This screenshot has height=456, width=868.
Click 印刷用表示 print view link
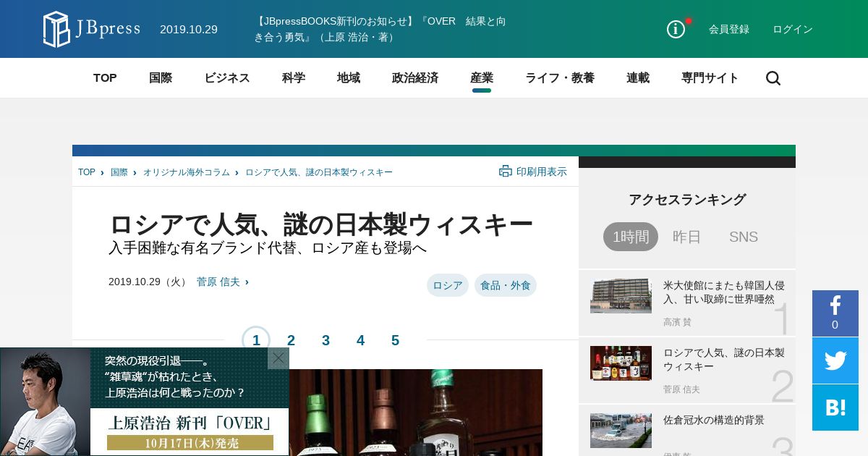542,172
